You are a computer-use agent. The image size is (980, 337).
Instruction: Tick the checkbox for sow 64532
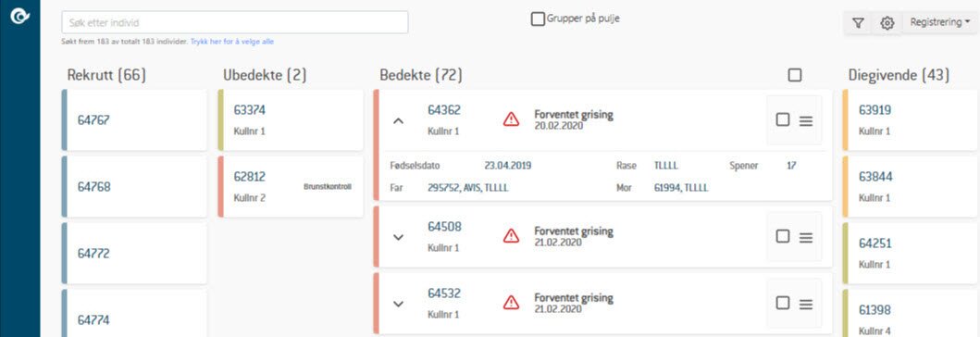783,303
